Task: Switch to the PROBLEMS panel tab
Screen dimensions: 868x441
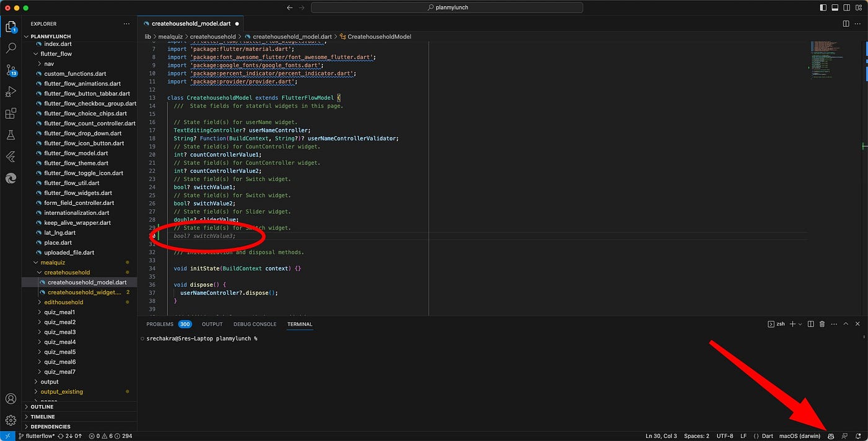Action: coord(160,324)
